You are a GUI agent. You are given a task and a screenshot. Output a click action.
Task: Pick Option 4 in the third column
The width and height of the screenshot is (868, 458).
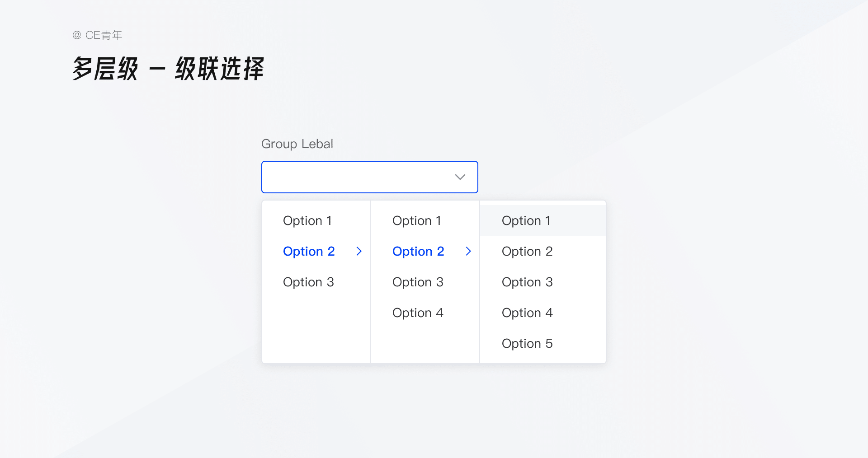coord(527,313)
